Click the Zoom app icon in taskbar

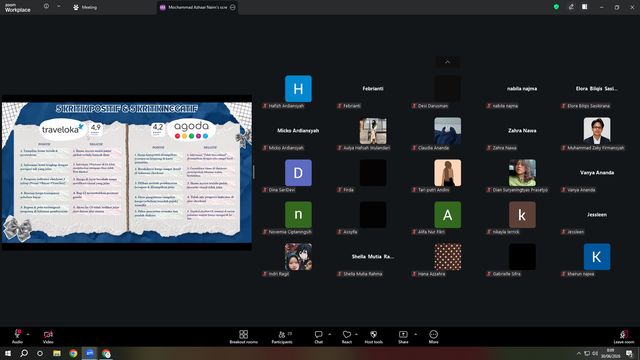(x=89, y=353)
